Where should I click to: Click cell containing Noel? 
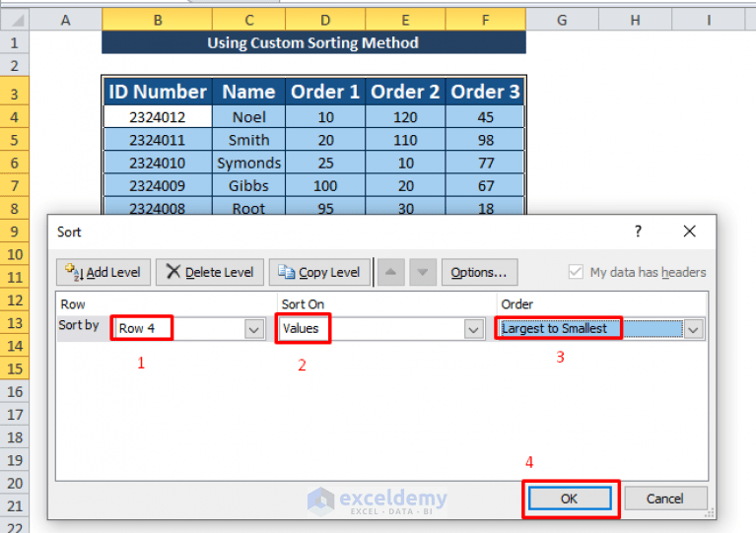pos(248,116)
